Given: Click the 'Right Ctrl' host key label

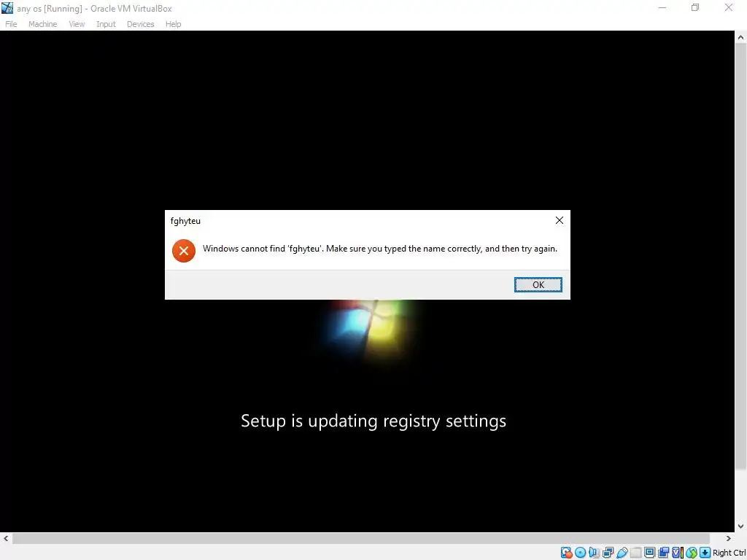Looking at the screenshot, I should (x=729, y=553).
